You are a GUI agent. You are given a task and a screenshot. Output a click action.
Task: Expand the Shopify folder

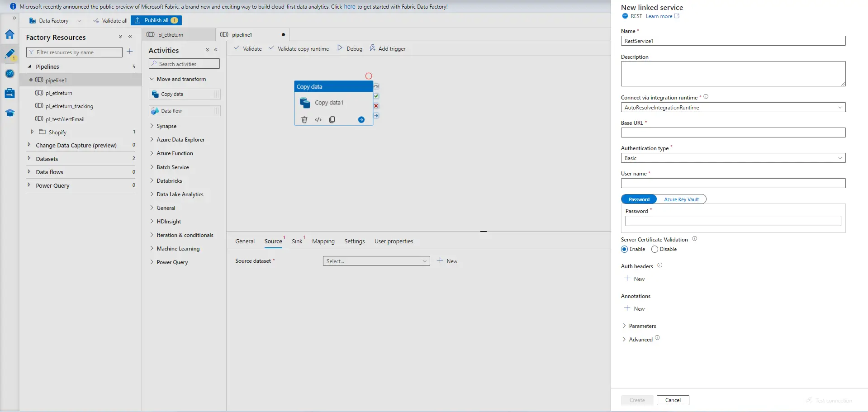point(32,132)
